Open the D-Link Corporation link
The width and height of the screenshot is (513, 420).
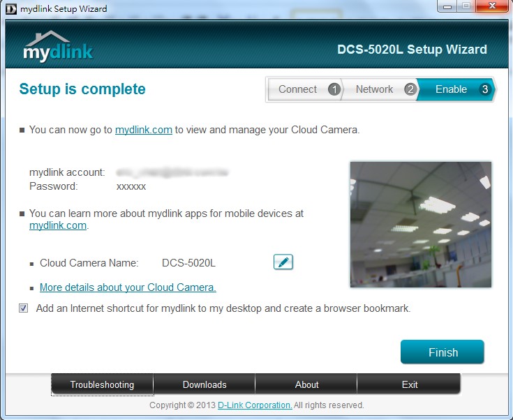tap(255, 405)
